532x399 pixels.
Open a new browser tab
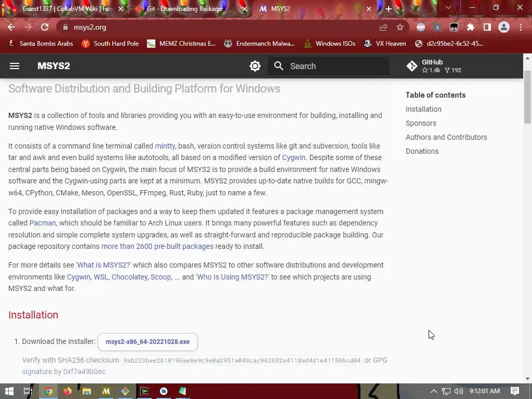point(389,9)
